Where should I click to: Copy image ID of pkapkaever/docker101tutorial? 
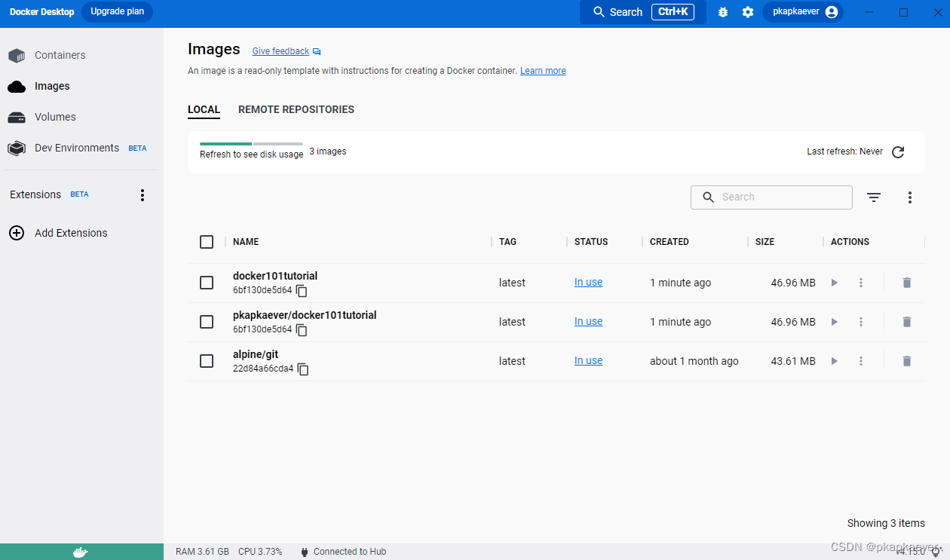click(x=302, y=329)
